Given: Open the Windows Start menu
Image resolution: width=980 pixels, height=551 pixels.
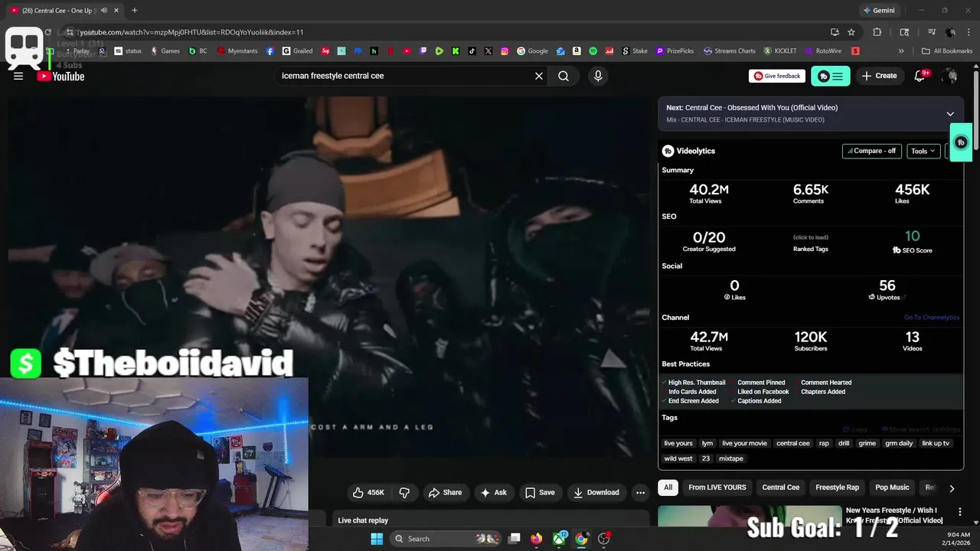Looking at the screenshot, I should tap(377, 539).
